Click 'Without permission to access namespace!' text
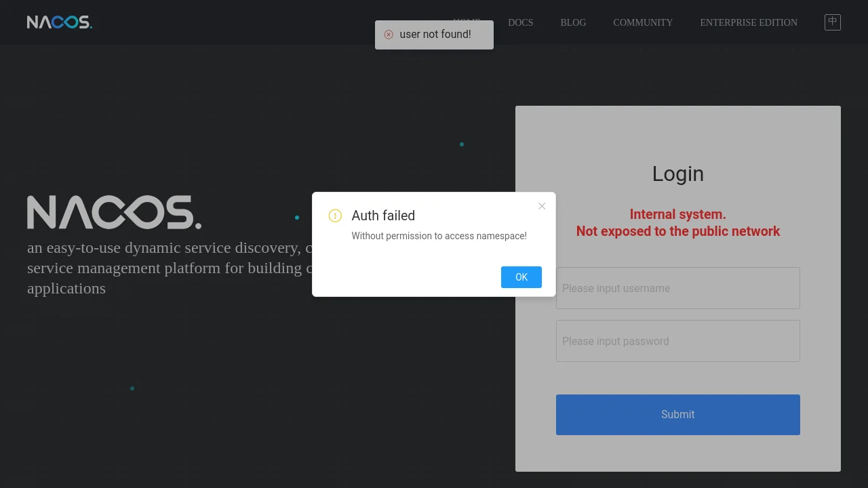 click(439, 236)
